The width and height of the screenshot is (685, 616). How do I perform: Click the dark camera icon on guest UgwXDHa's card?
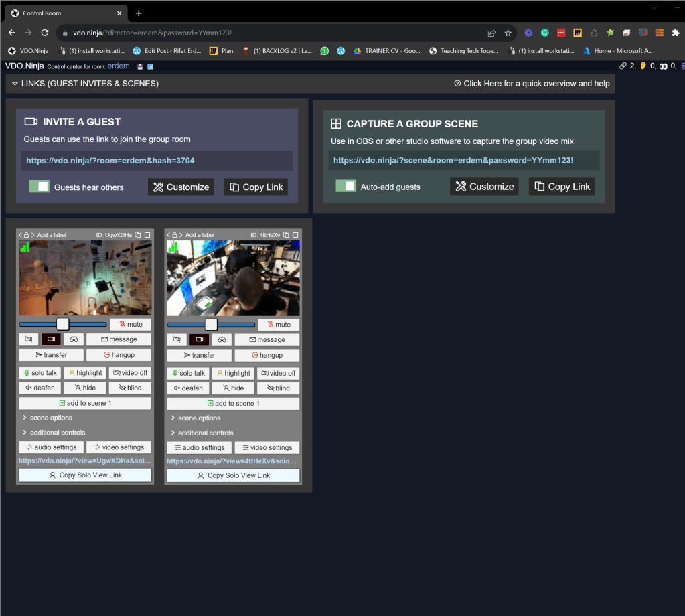(x=51, y=339)
